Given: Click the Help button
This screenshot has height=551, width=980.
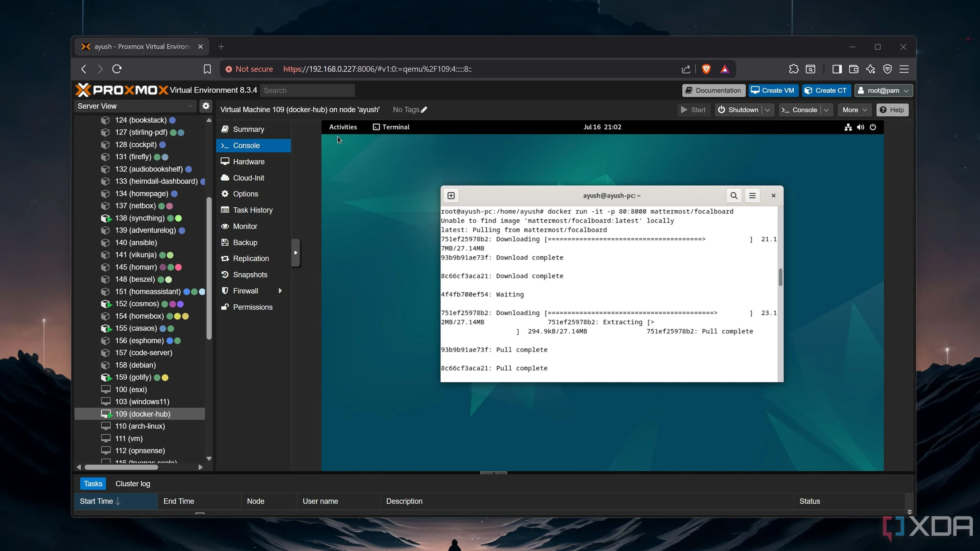Looking at the screenshot, I should [x=892, y=110].
